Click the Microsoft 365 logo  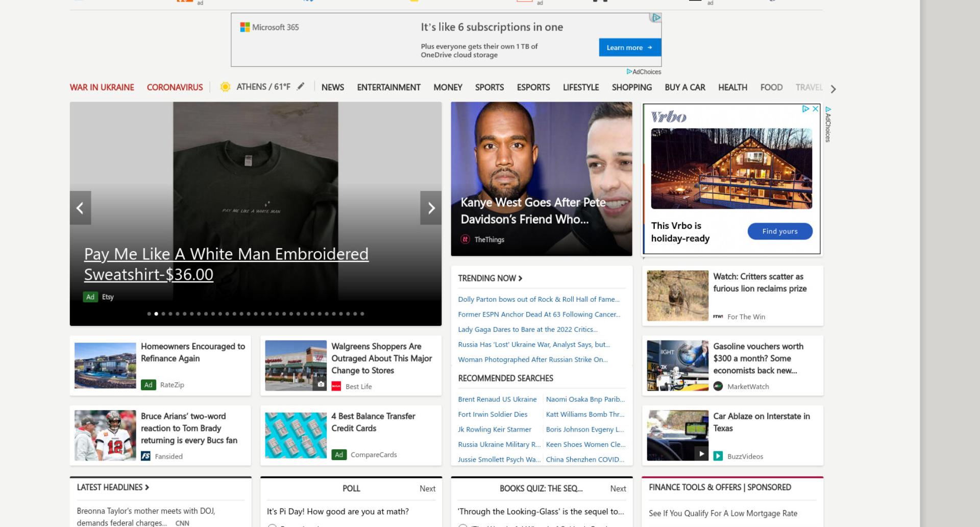[x=269, y=27]
